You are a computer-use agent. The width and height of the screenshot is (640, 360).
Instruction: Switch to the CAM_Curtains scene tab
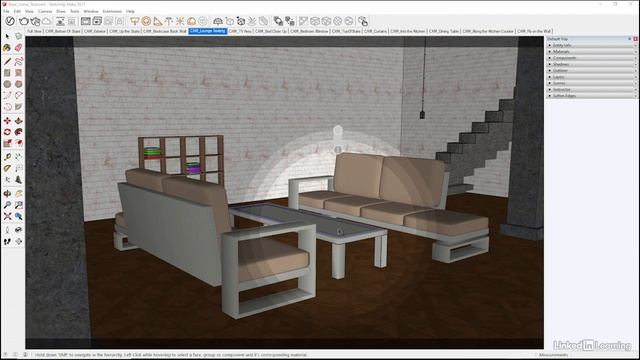tap(375, 31)
